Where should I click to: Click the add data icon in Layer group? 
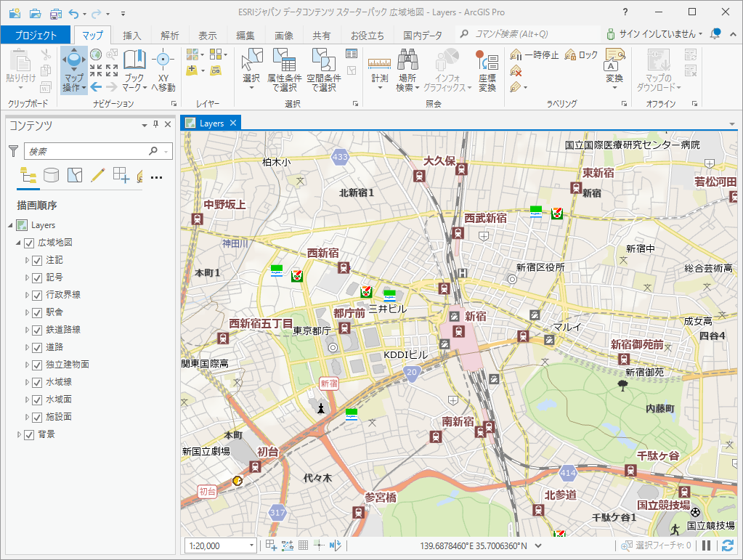pos(192,70)
